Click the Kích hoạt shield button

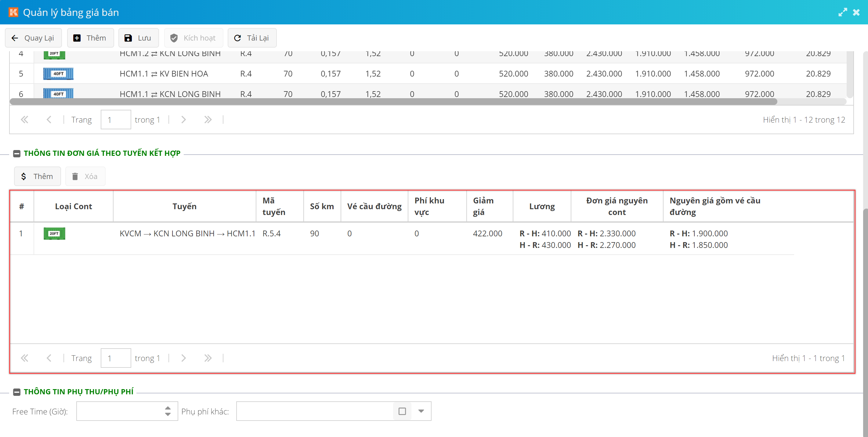(x=193, y=38)
